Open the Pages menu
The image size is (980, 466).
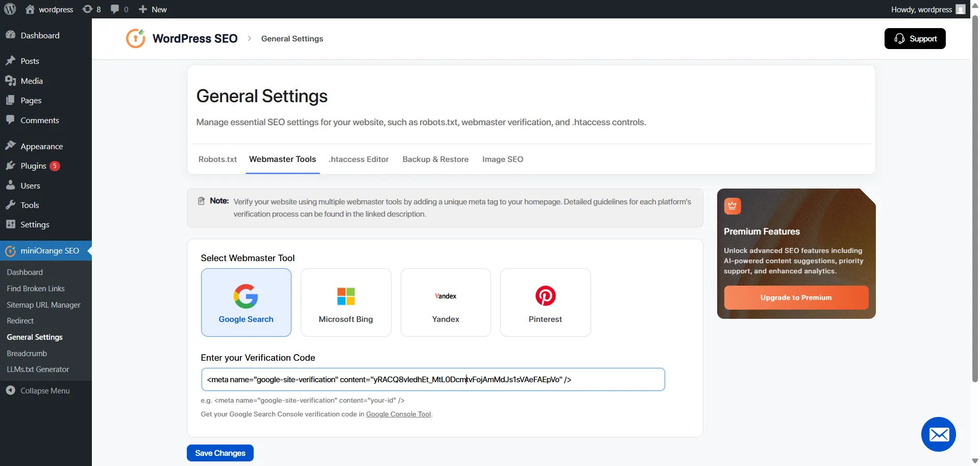[46, 100]
